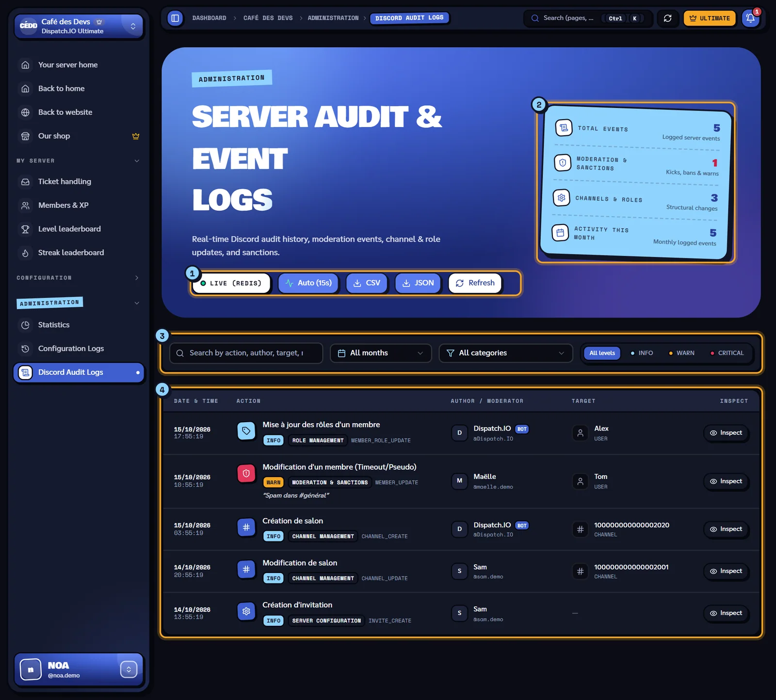Screen dimensions: 776x700
Task: Select the All levels filter
Action: (602, 353)
